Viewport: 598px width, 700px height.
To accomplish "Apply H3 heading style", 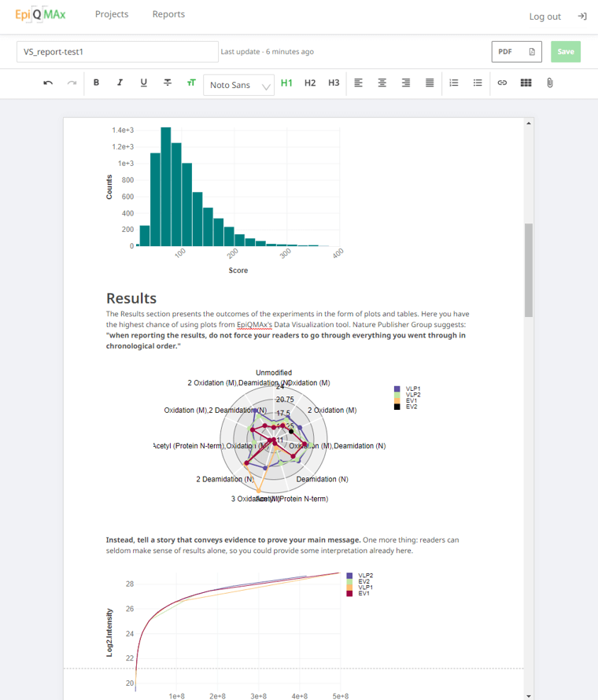I will point(334,83).
